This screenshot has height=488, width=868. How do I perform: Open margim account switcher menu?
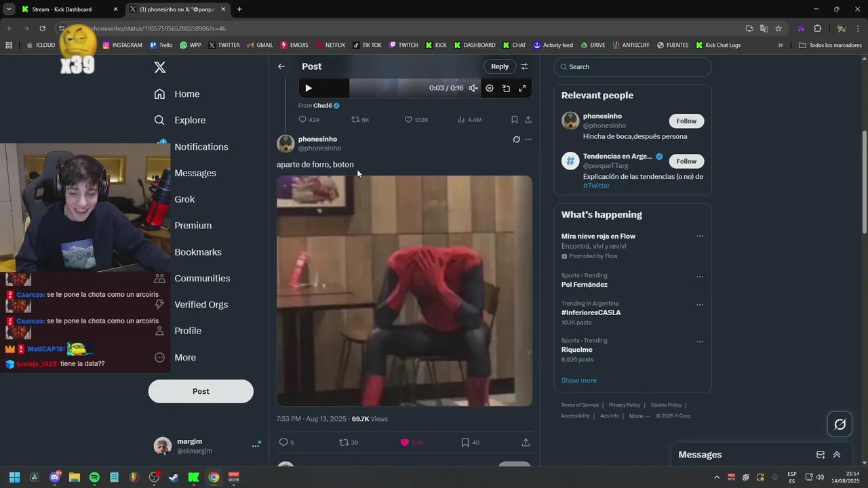coord(256,445)
